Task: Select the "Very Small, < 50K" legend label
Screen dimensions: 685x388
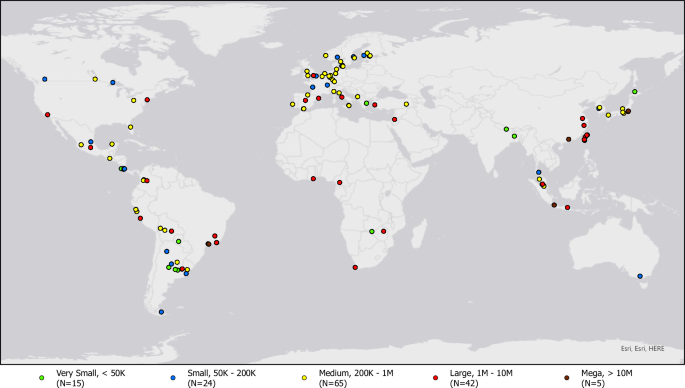Action: 90,374
